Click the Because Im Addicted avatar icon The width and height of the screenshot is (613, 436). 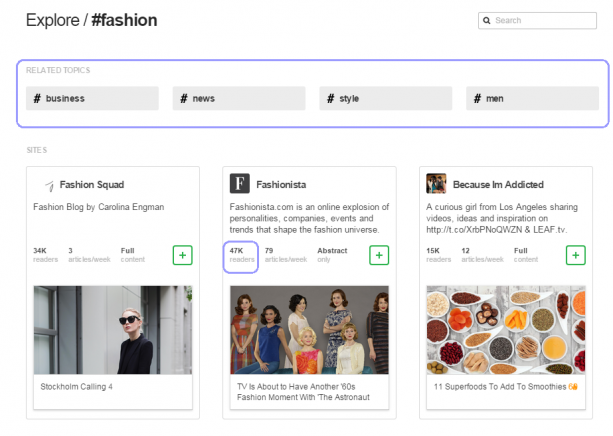click(x=436, y=183)
